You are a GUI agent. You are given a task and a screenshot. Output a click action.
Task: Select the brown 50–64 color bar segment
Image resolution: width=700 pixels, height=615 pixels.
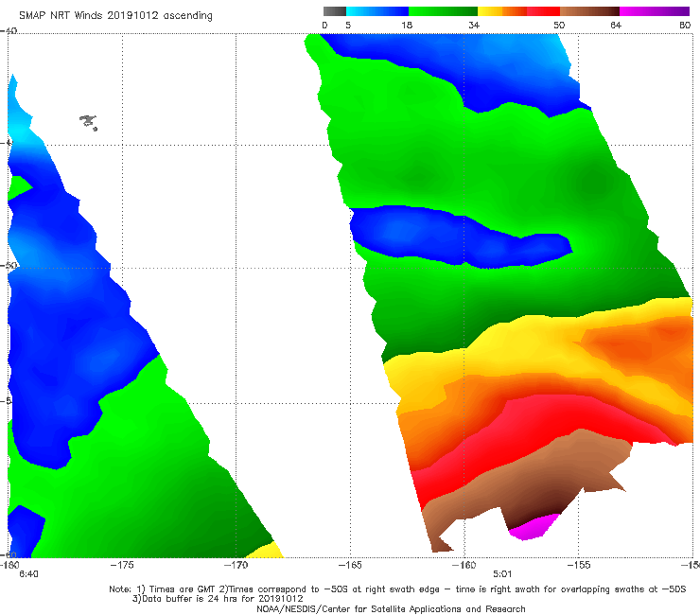pos(589,11)
